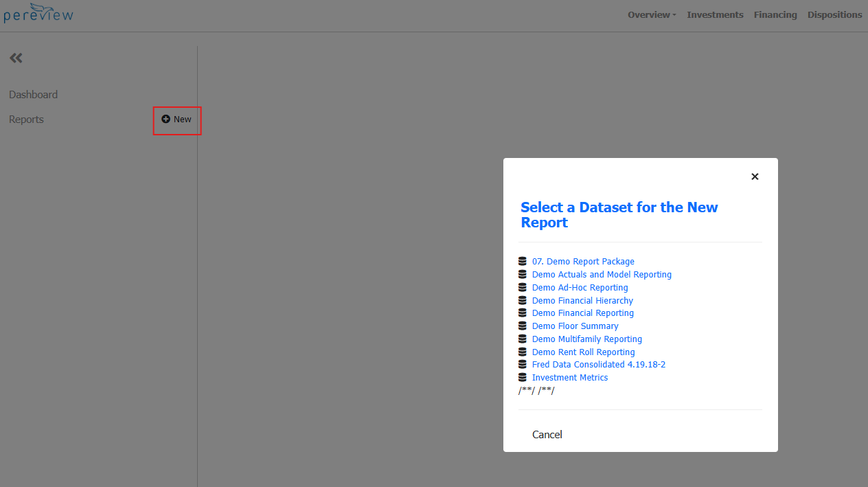
Task: Select Demo Financial Reporting dataset link
Action: pyautogui.click(x=582, y=313)
